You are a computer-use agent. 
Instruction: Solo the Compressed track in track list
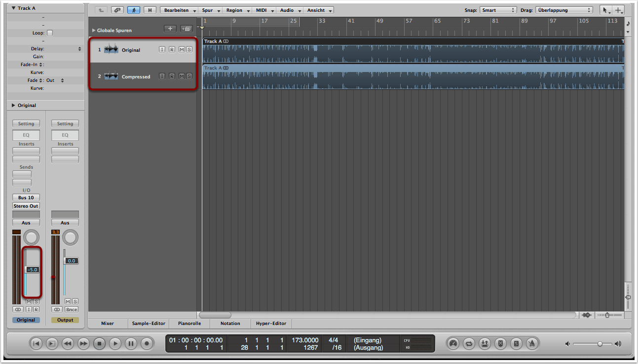point(189,76)
